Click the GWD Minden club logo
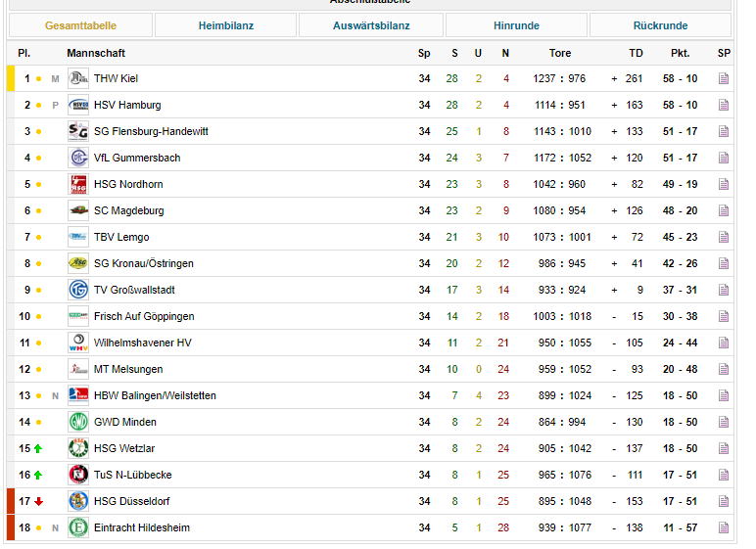Image resolution: width=756 pixels, height=549 pixels. click(x=78, y=422)
